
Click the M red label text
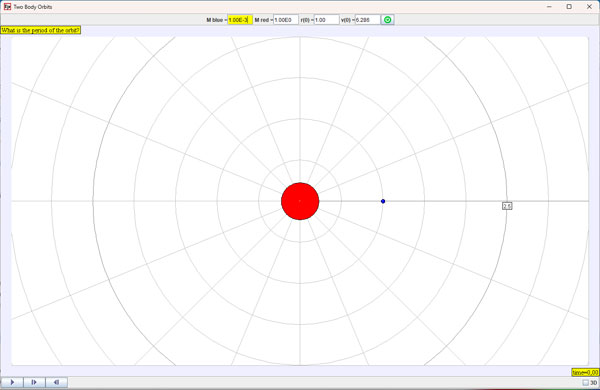(x=262, y=20)
